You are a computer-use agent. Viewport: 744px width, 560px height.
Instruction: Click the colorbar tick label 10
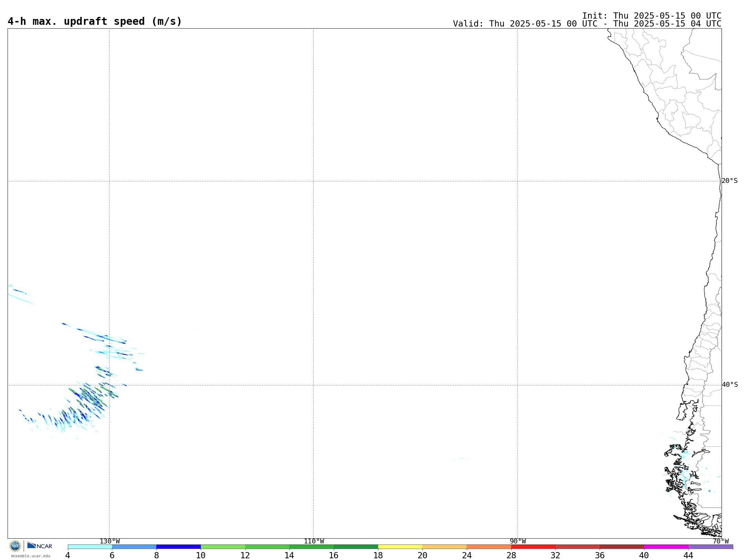201,556
